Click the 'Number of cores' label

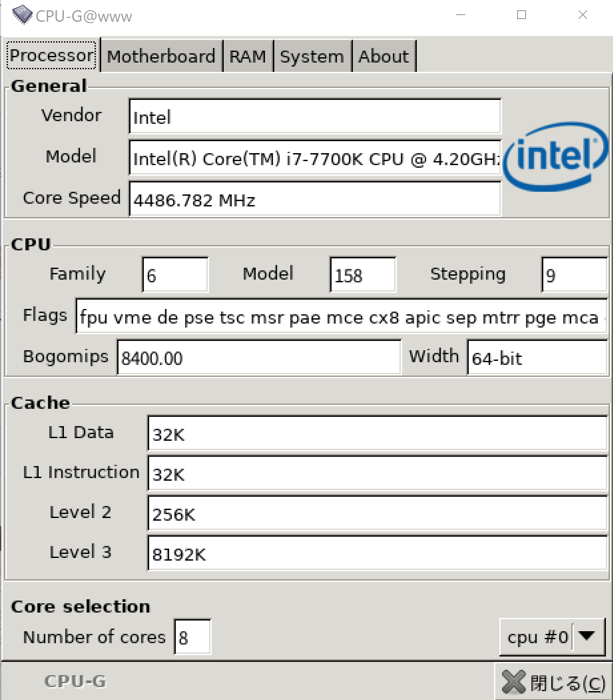[94, 637]
